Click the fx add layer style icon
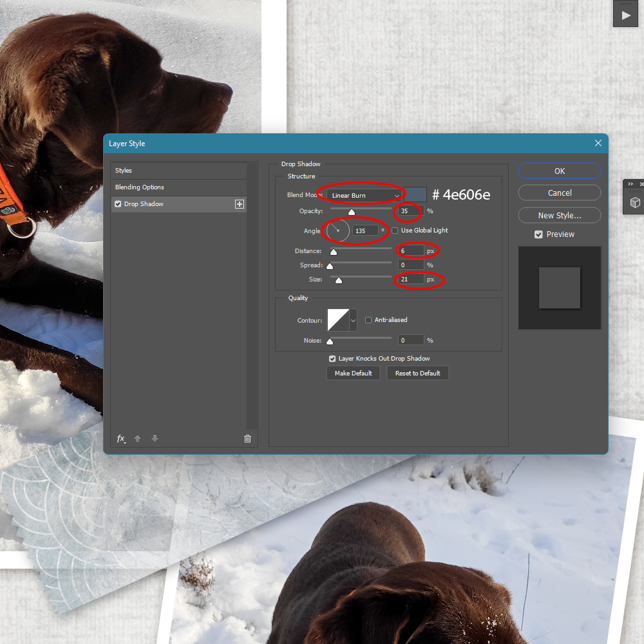644x644 pixels. (121, 439)
